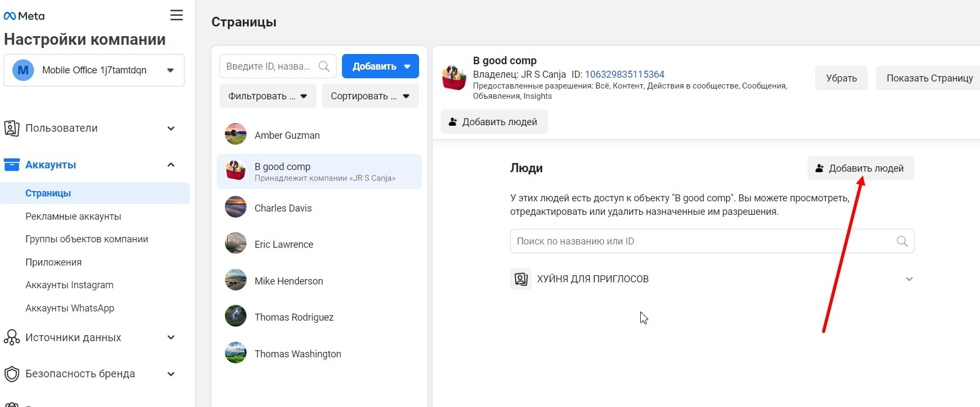Select Mike Henderson in pages list
Image resolution: width=980 pixels, height=407 pixels.
319,281
